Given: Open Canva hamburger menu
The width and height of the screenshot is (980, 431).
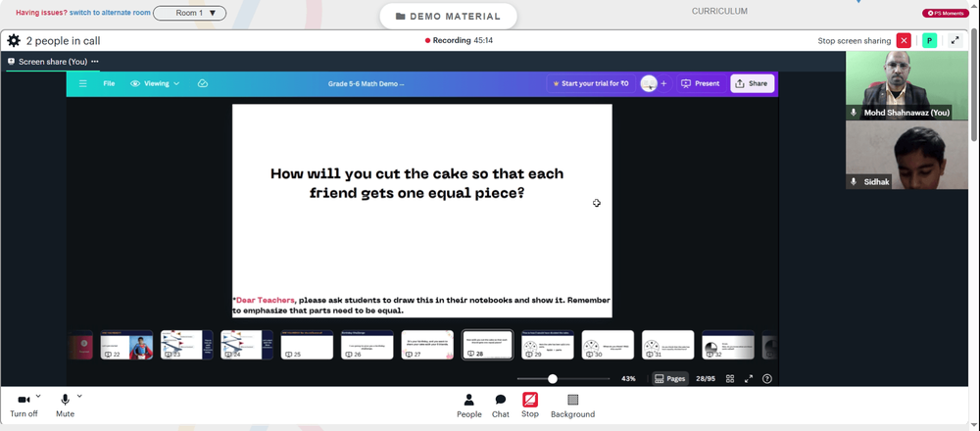Looking at the screenshot, I should (82, 83).
